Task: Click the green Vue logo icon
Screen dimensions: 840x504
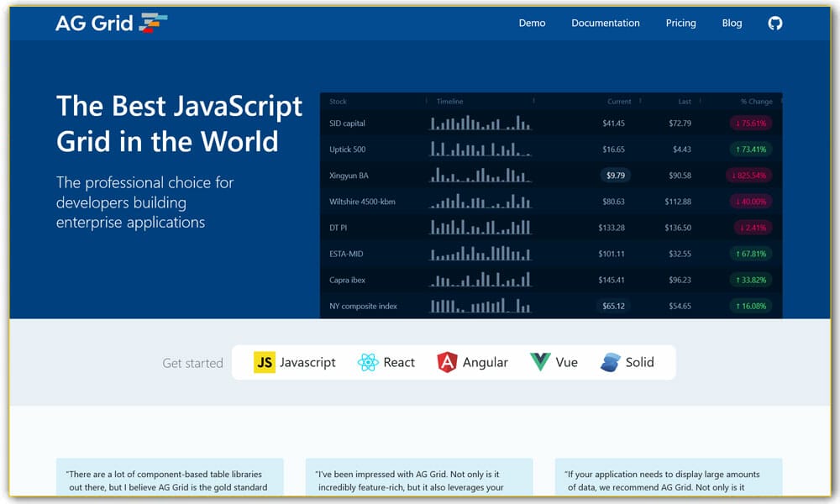Action: [x=540, y=362]
